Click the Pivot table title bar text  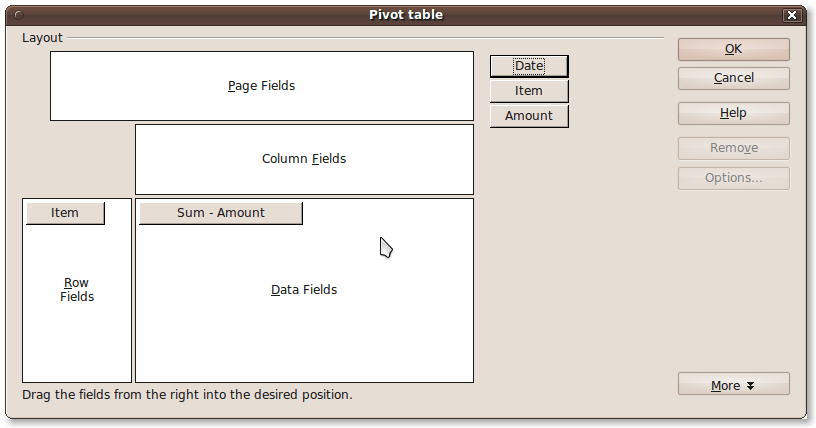pyautogui.click(x=406, y=15)
